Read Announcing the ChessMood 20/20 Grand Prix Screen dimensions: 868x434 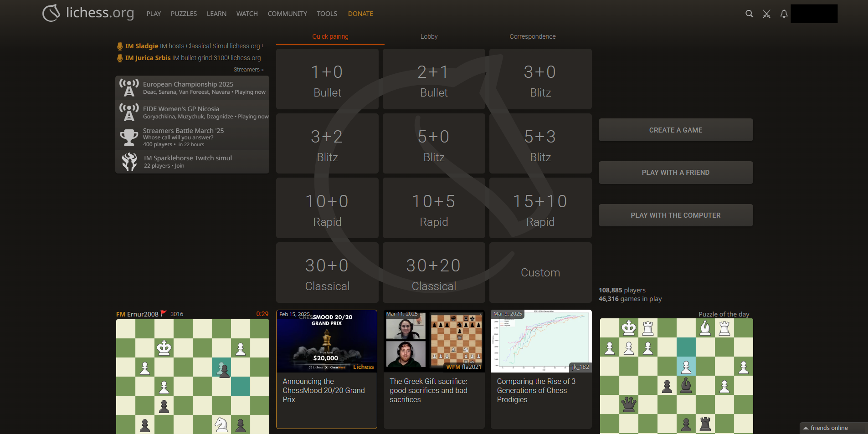tap(324, 390)
